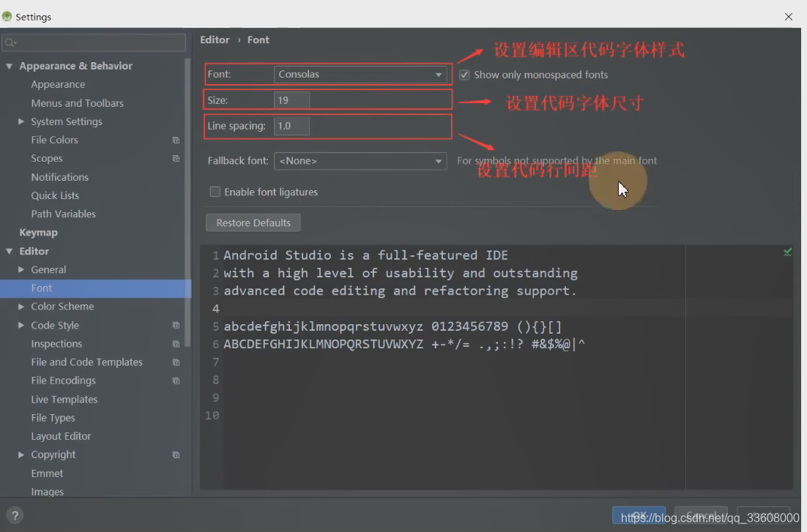This screenshot has width=807, height=532.
Task: Open Quick Lists settings page
Action: 55,195
